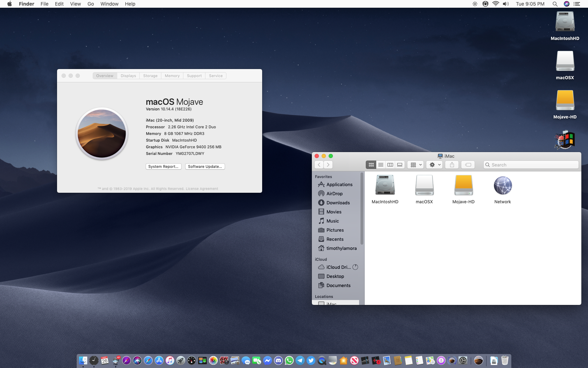Open Movies folder in sidebar
The image size is (588, 368).
point(330,212)
